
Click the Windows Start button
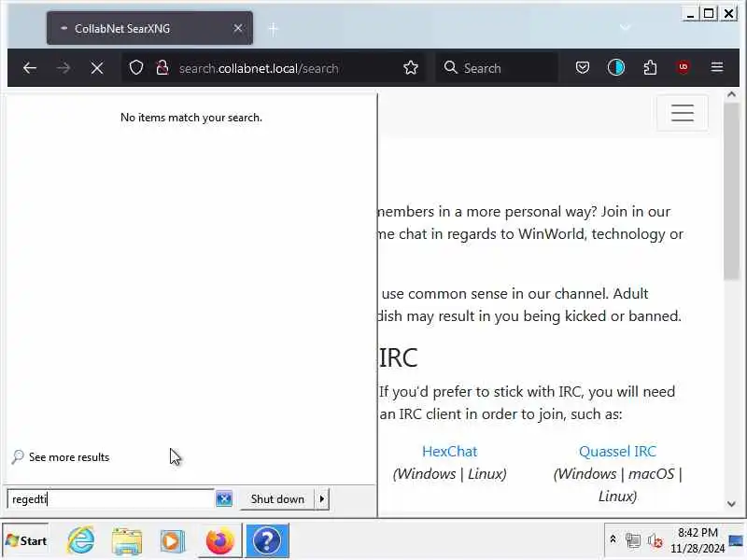click(x=26, y=540)
